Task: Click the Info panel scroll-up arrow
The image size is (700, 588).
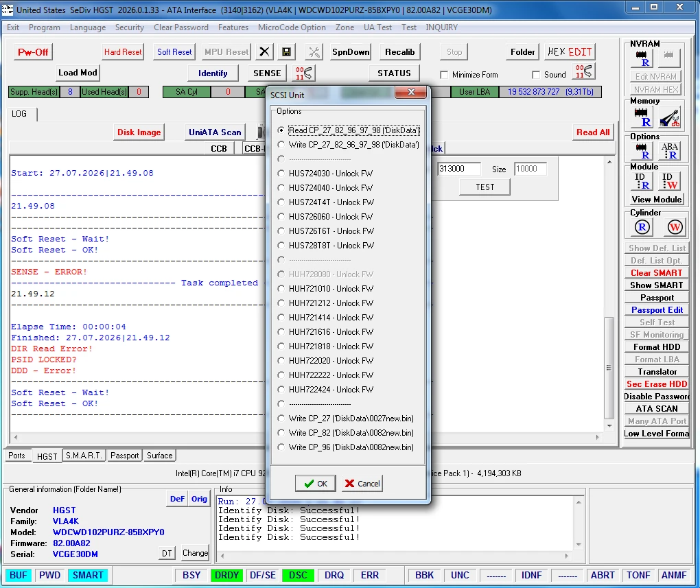Action: point(579,502)
